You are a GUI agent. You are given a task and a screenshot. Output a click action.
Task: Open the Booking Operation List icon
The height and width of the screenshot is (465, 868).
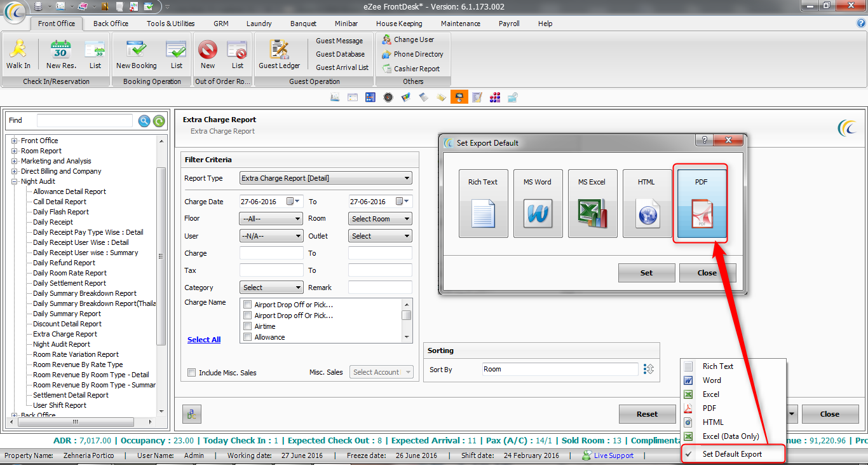176,50
